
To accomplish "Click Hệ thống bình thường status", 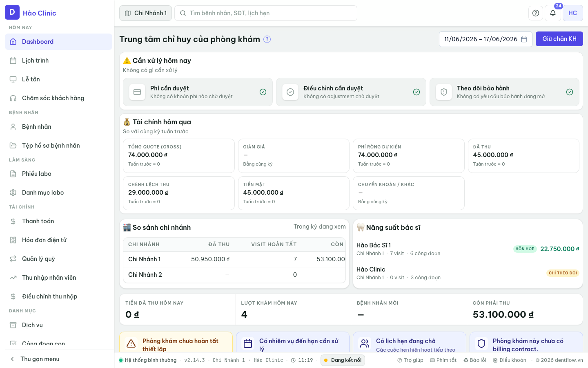I will point(148,360).
